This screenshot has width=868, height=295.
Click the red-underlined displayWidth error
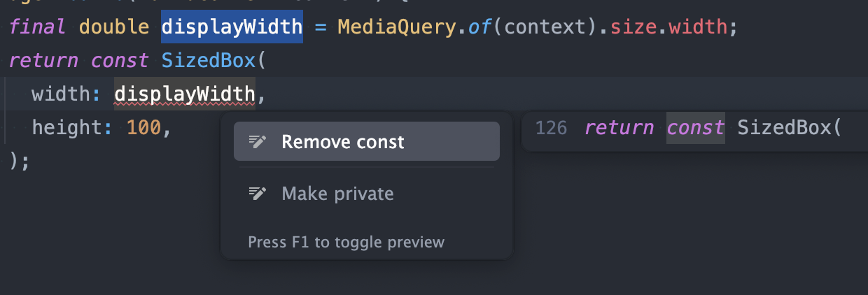click(x=184, y=94)
